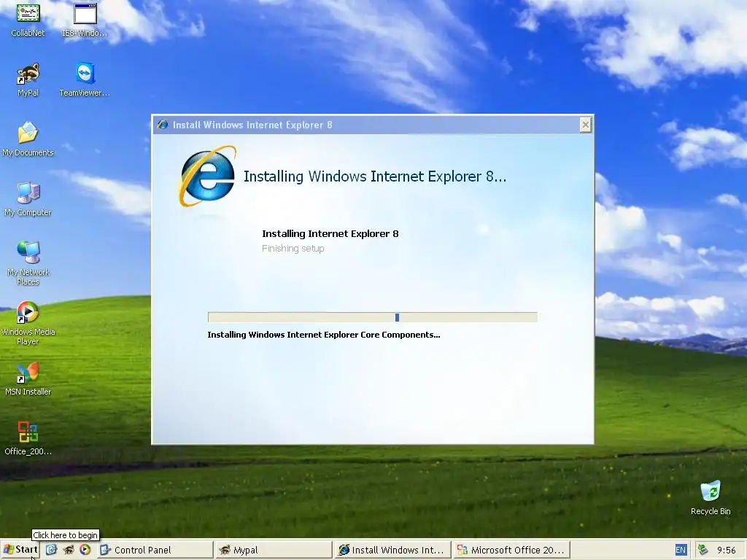Click the 'Installing Windows Internet Explorer 8...' heading

375,176
